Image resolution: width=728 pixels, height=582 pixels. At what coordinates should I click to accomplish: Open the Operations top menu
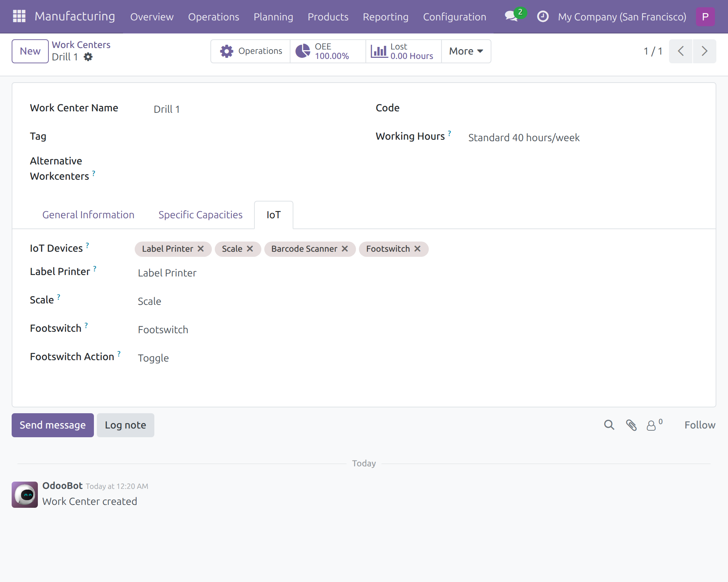214,17
